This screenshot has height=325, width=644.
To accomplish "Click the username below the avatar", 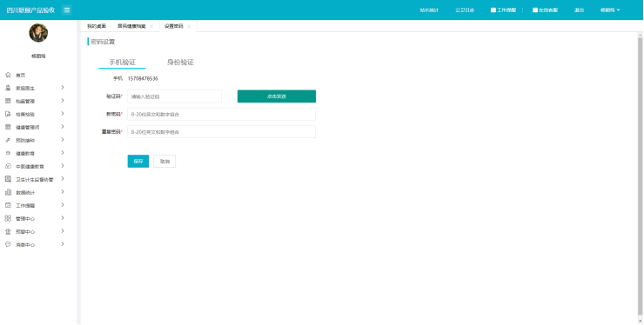I will click(38, 56).
